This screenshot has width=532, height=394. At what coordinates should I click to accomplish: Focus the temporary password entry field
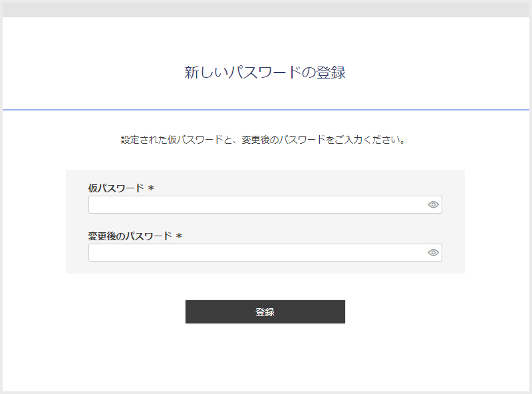253,204
